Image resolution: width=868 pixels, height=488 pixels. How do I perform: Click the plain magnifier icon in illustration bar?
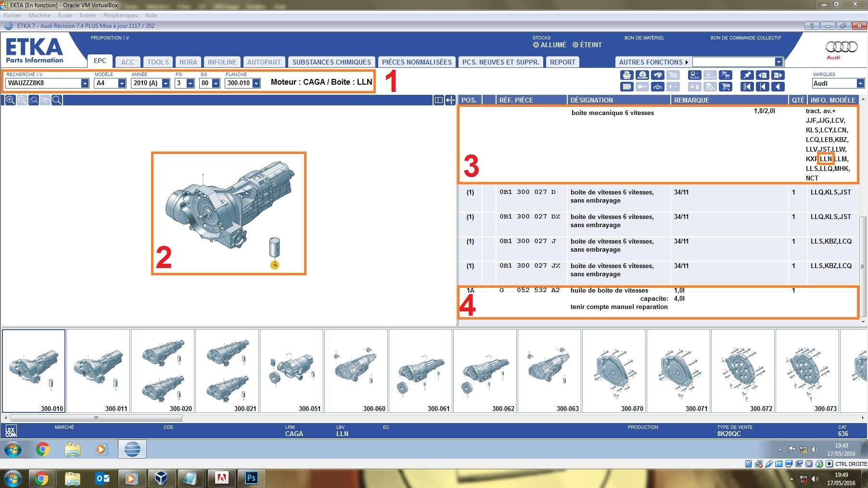tap(57, 100)
